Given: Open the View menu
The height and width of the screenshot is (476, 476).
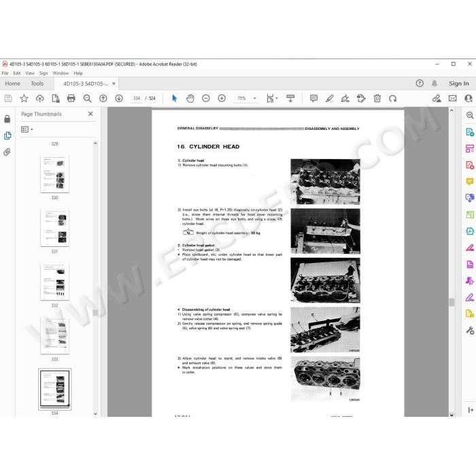Looking at the screenshot, I should (30, 73).
